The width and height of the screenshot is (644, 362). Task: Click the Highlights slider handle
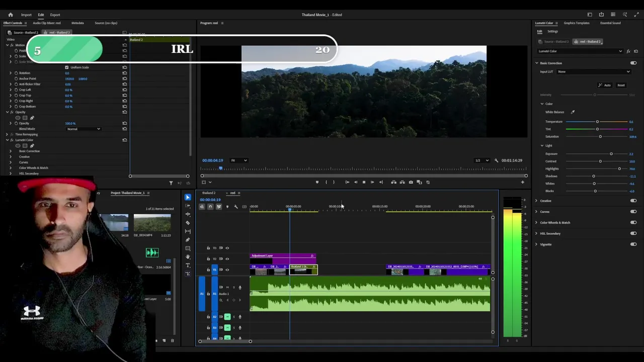tap(619, 168)
